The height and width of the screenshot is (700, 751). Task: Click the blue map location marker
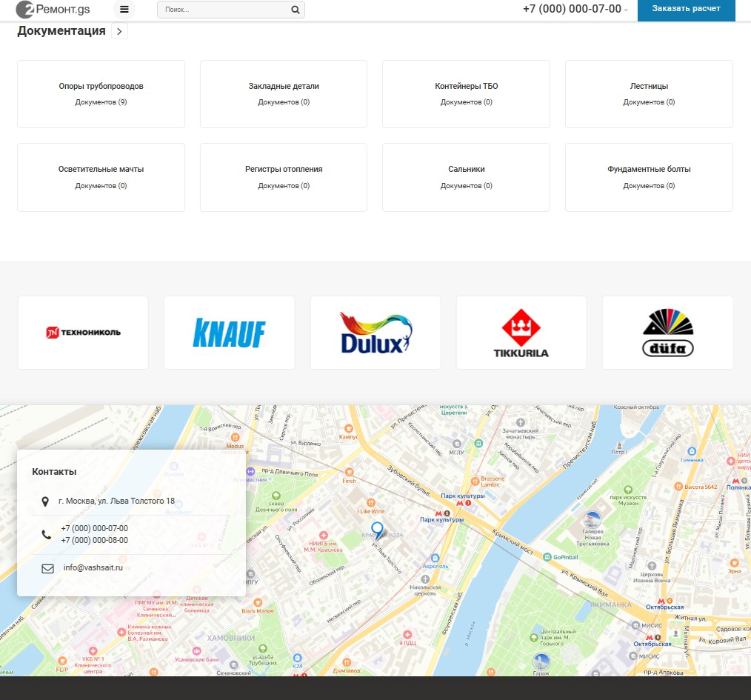(378, 528)
